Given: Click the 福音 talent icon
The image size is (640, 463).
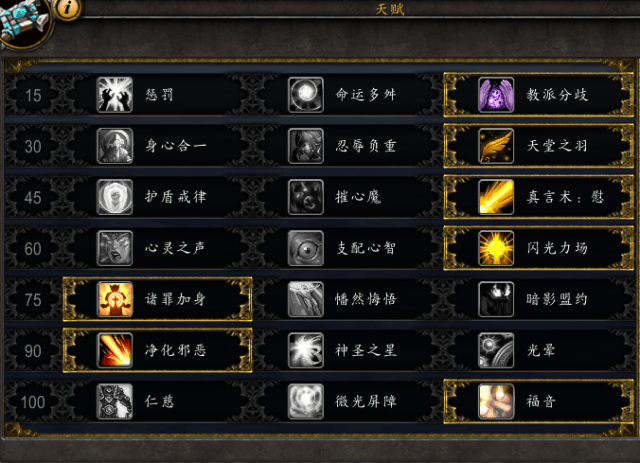Looking at the screenshot, I should (496, 401).
